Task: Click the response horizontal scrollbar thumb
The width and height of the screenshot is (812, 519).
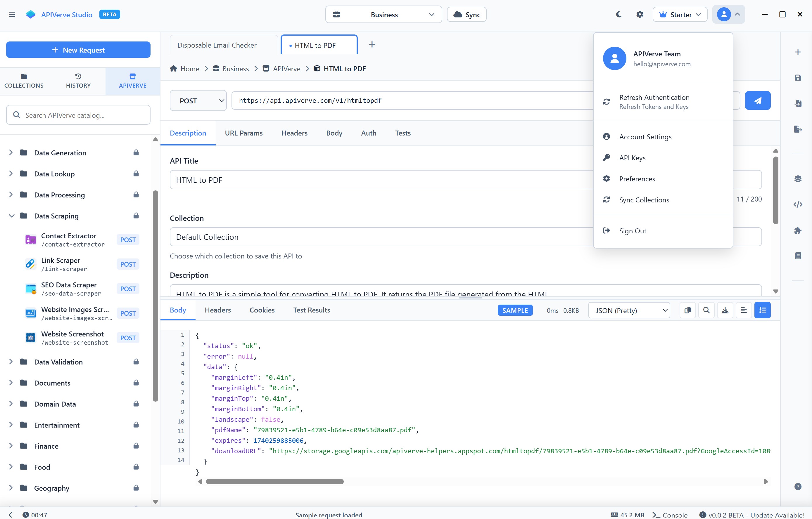Action: pos(274,482)
